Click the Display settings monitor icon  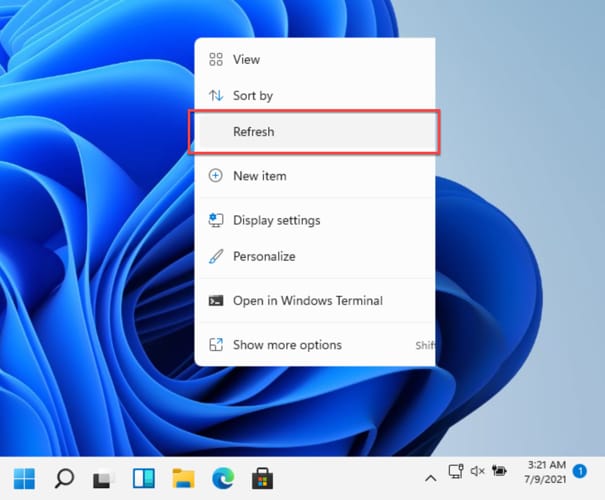216,220
